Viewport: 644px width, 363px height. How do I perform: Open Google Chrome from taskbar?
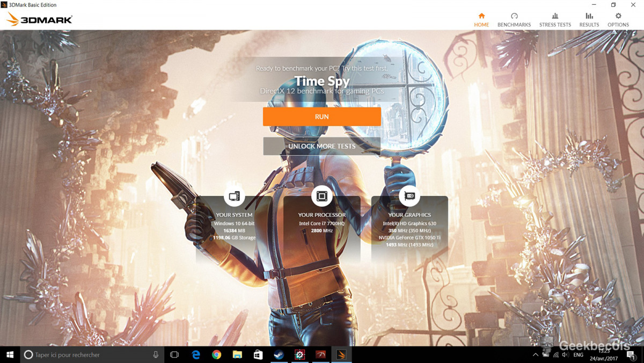216,354
